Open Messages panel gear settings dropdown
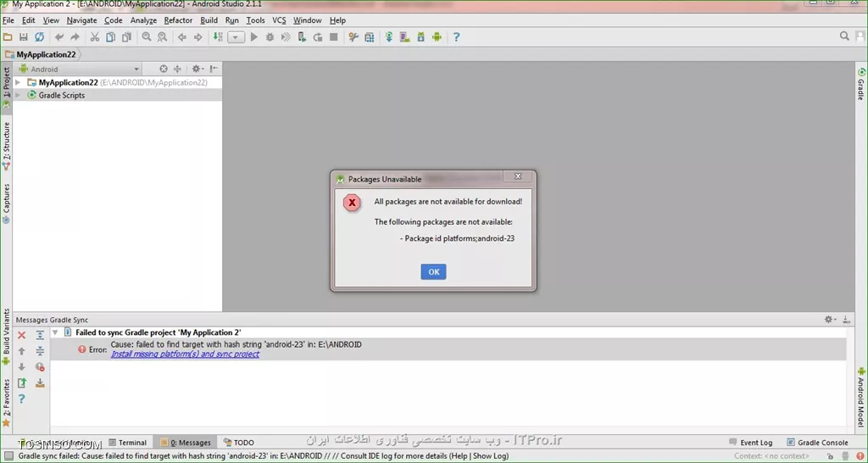The height and width of the screenshot is (463, 868). click(831, 320)
